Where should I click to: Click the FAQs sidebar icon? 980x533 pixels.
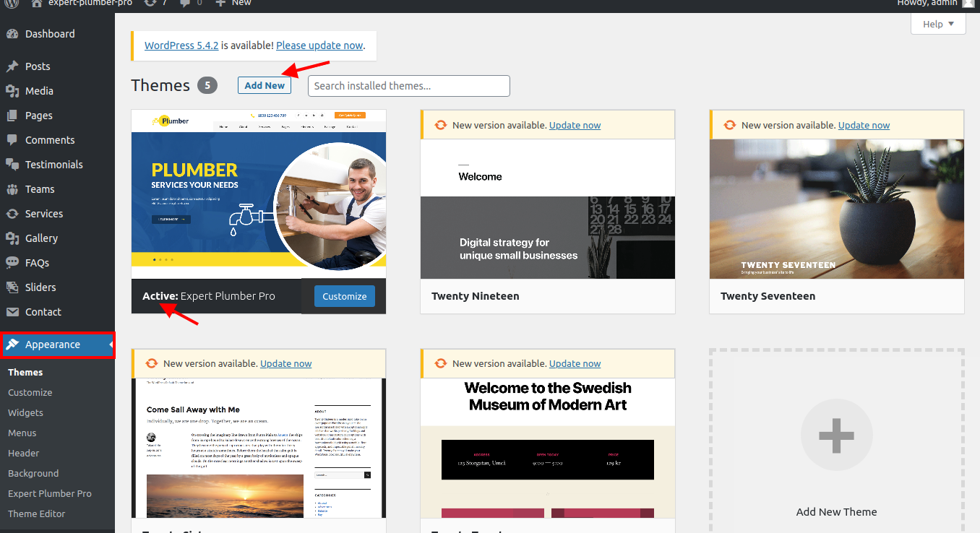(12, 263)
